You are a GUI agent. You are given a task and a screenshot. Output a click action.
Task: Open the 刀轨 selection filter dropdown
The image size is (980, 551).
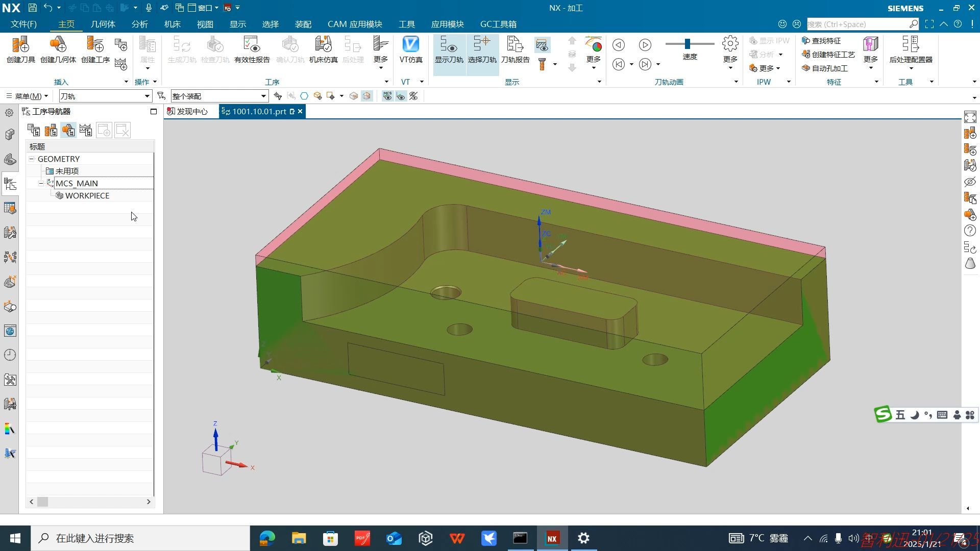point(147,96)
